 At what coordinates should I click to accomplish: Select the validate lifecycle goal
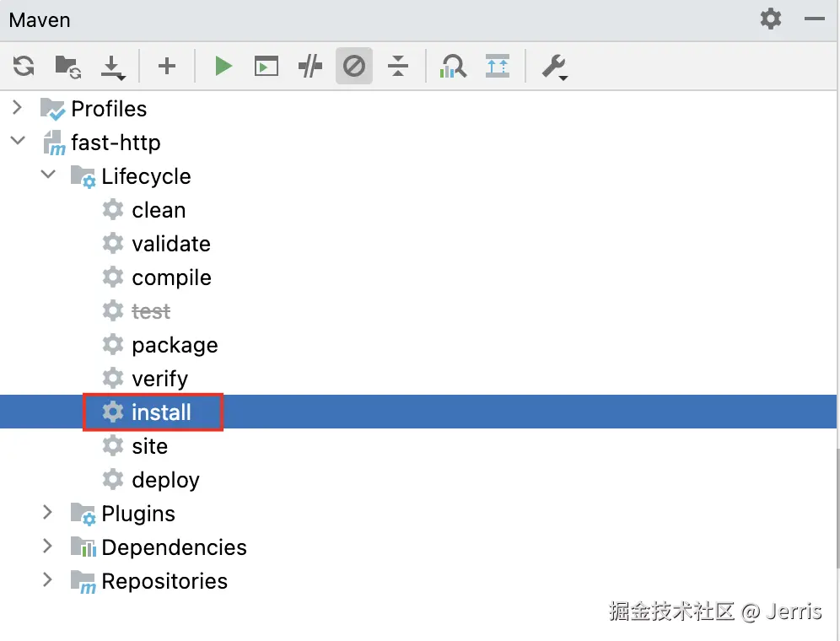click(171, 244)
